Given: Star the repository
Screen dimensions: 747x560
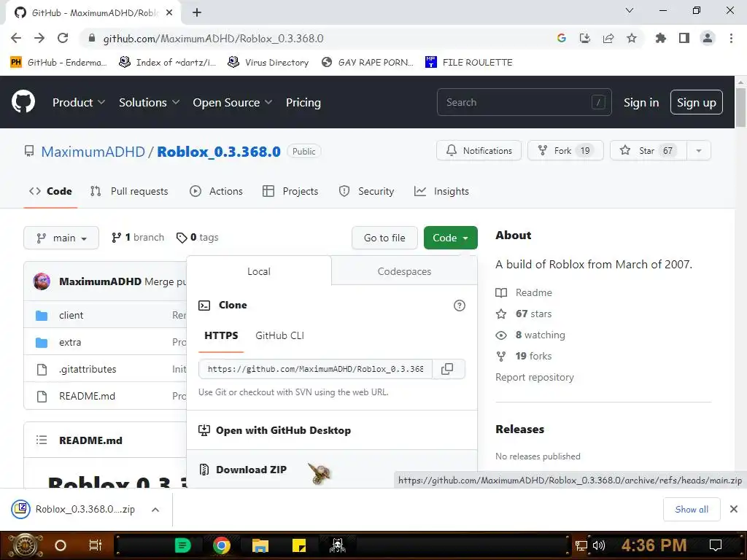Looking at the screenshot, I should coord(649,150).
